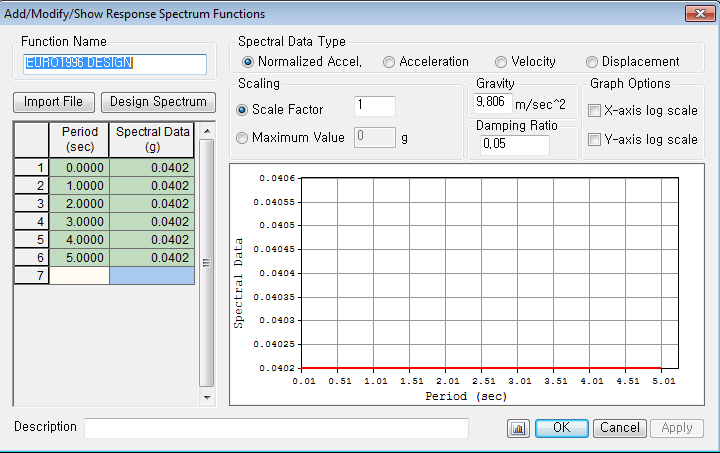
Task: Choose Displacement spectral data type
Action: click(x=592, y=62)
